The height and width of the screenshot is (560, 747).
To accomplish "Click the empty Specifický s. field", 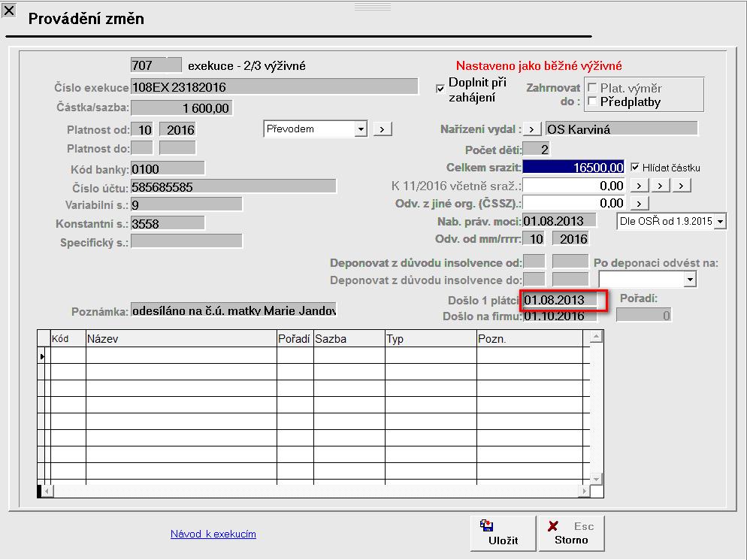I will tap(186, 241).
